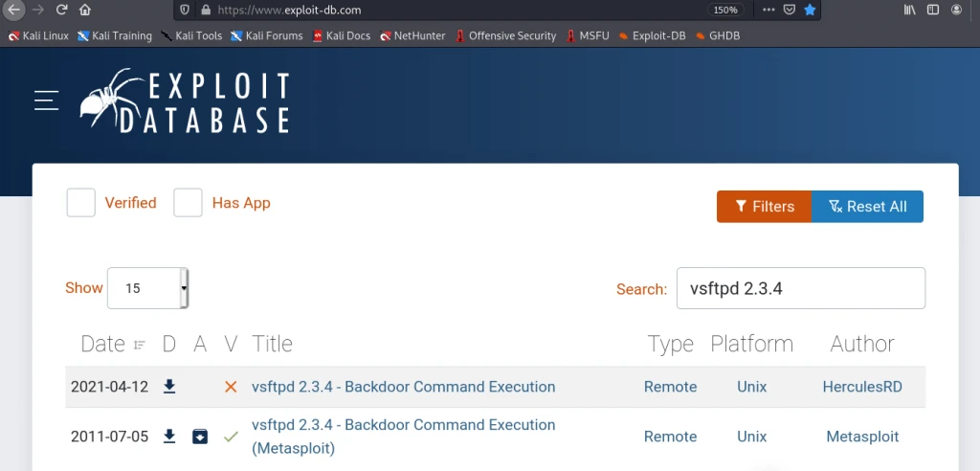Show sidebars with the sidebar icon
980x471 pixels.
[x=932, y=10]
